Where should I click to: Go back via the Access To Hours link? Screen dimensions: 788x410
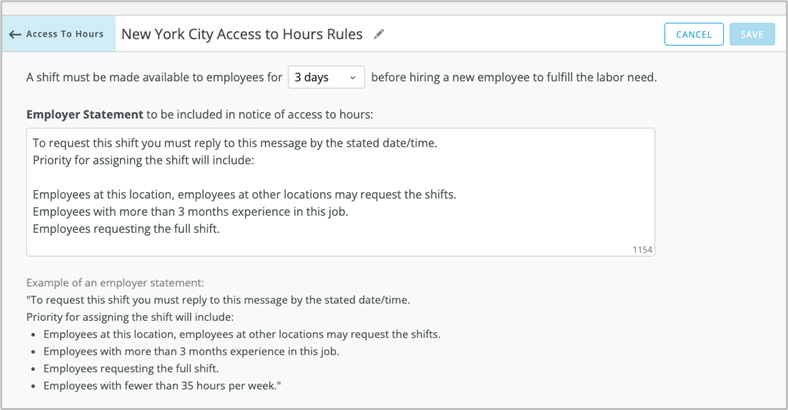pyautogui.click(x=64, y=34)
